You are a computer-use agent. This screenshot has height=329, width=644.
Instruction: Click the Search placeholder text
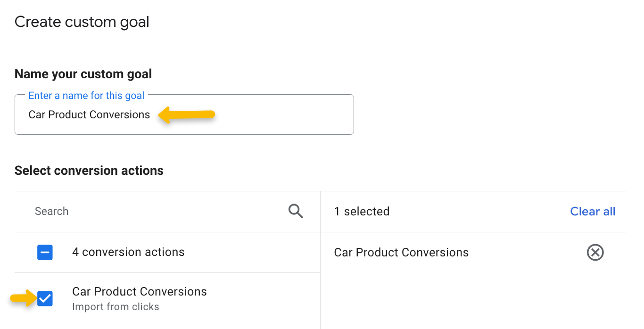pos(51,212)
